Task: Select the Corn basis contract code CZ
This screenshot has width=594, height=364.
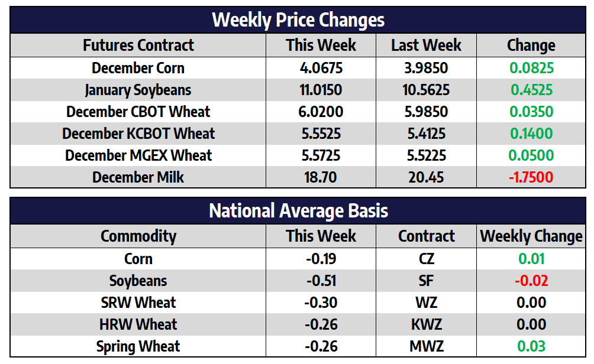Action: [426, 259]
